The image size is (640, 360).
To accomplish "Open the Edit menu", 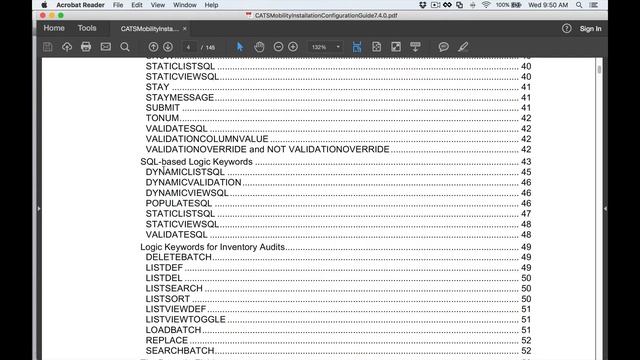I will [x=137, y=5].
